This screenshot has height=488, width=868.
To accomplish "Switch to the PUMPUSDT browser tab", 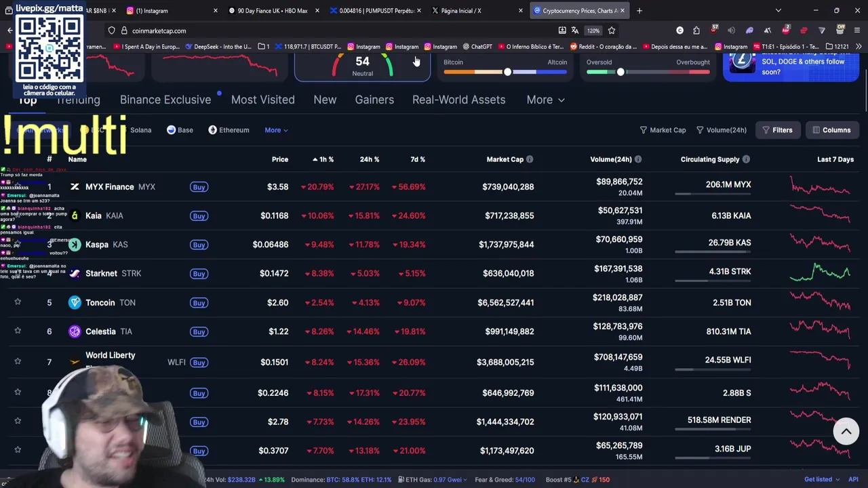I will coord(374,11).
